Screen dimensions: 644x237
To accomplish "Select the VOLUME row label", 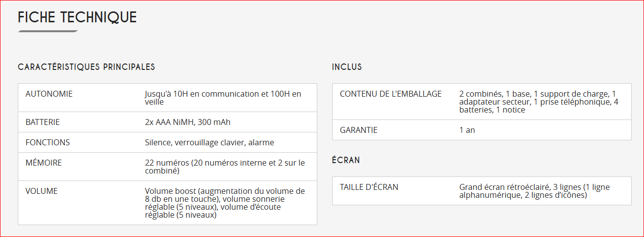I will click(42, 191).
